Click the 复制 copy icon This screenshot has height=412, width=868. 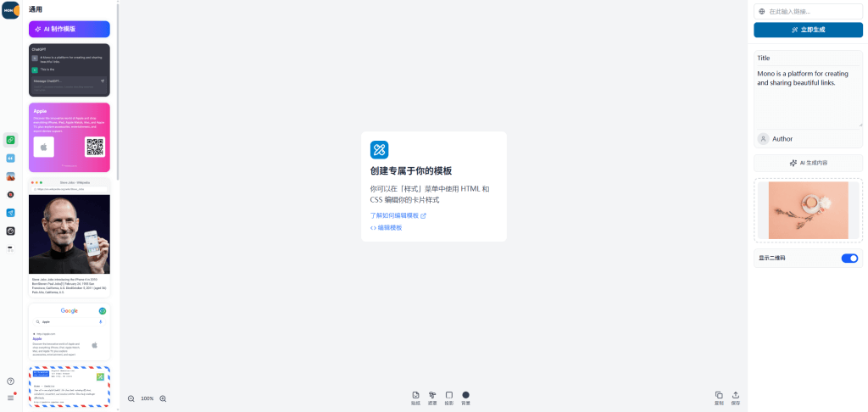click(719, 398)
